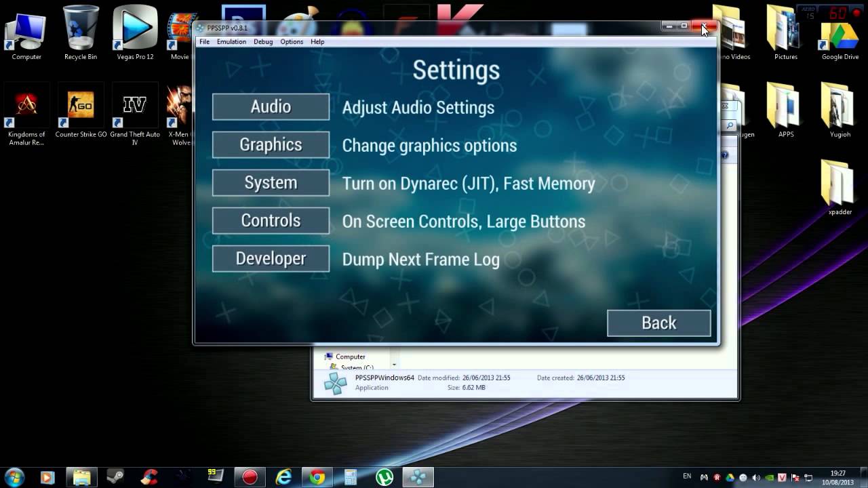Open the volume control in system tray
The width and height of the screenshot is (868, 488).
(757, 477)
